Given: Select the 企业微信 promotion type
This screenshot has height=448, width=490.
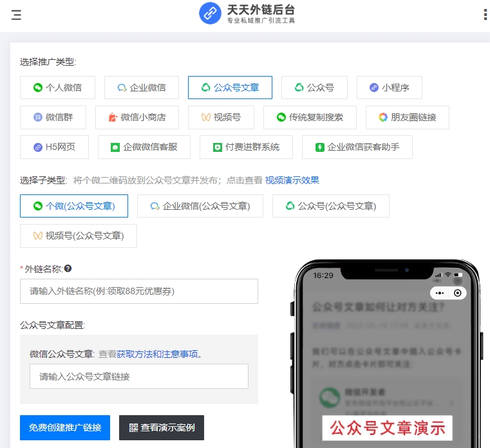Looking at the screenshot, I should pos(142,88).
